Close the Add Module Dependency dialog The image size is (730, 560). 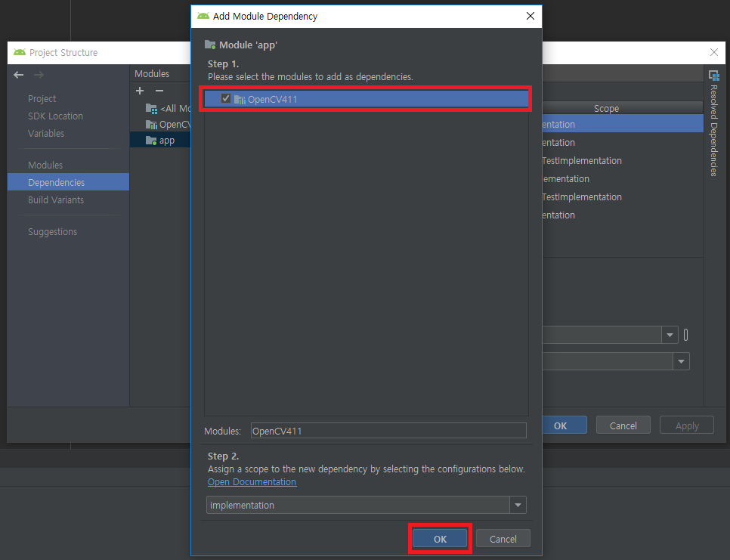(530, 16)
